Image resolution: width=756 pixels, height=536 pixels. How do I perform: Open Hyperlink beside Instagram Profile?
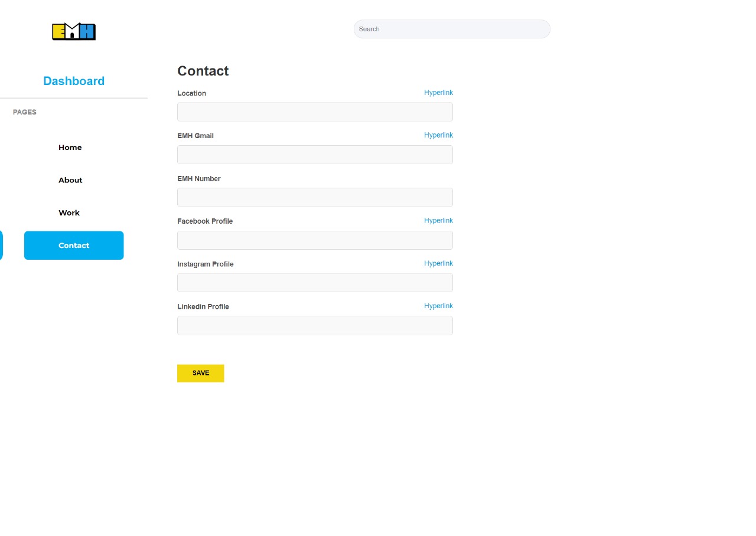pyautogui.click(x=438, y=263)
